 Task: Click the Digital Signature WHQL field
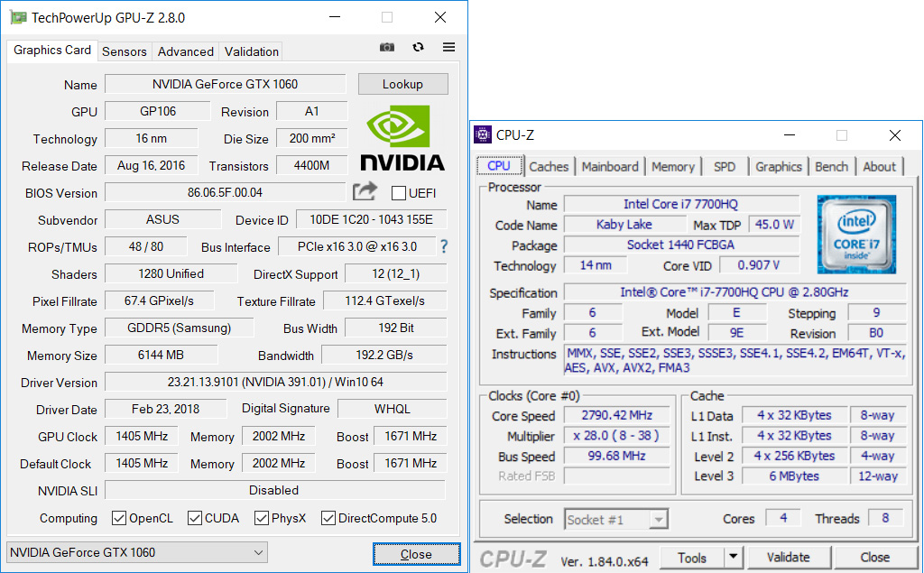coord(392,409)
